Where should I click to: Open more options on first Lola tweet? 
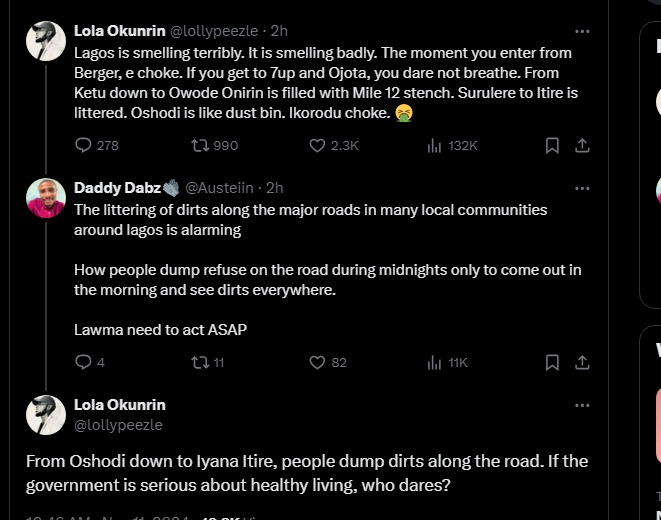pos(582,31)
